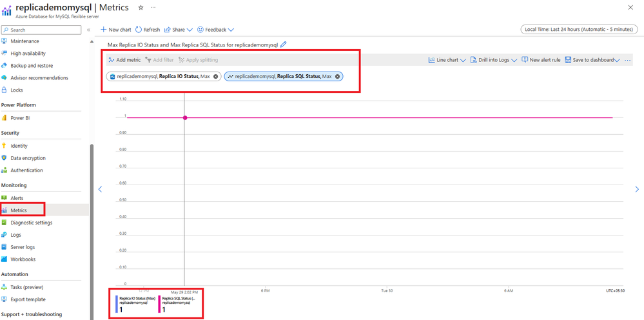The image size is (644, 320).
Task: Click the favorite star next to the title
Action: coord(141,7)
